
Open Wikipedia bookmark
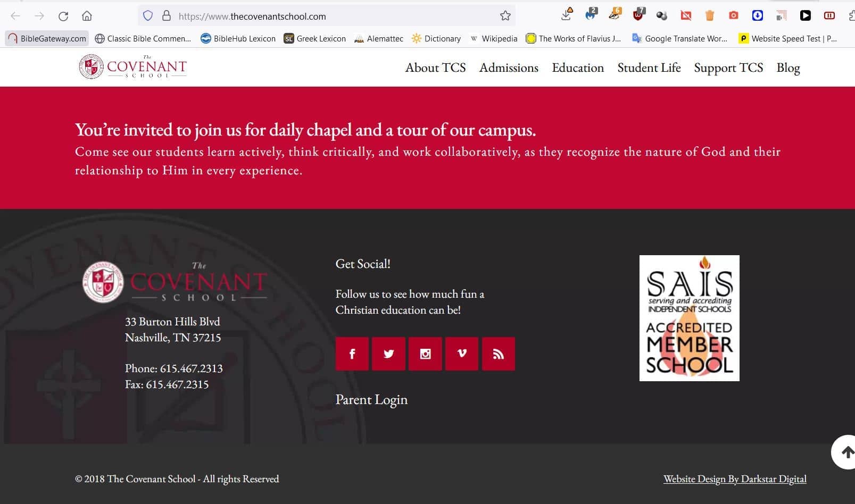tap(493, 38)
